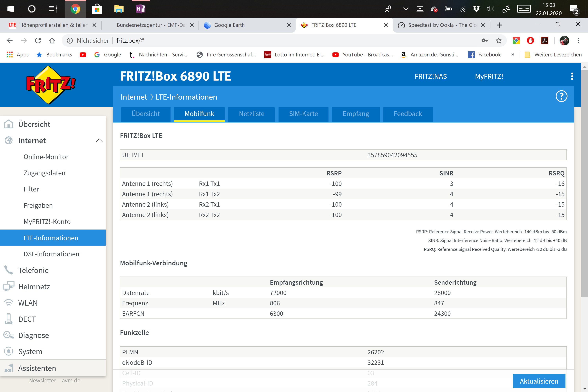Click the Chrome profile avatar
Screen dimensions: 588x392
564,41
